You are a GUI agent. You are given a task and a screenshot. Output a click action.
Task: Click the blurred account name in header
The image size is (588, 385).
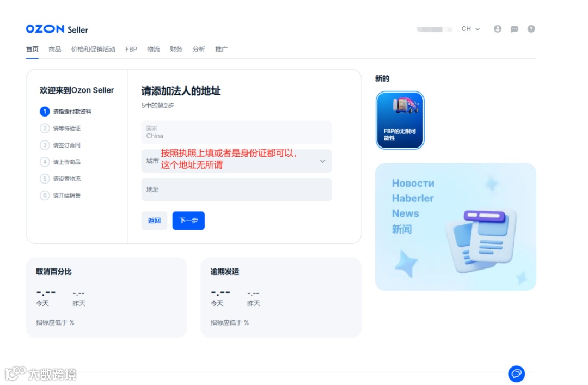434,29
